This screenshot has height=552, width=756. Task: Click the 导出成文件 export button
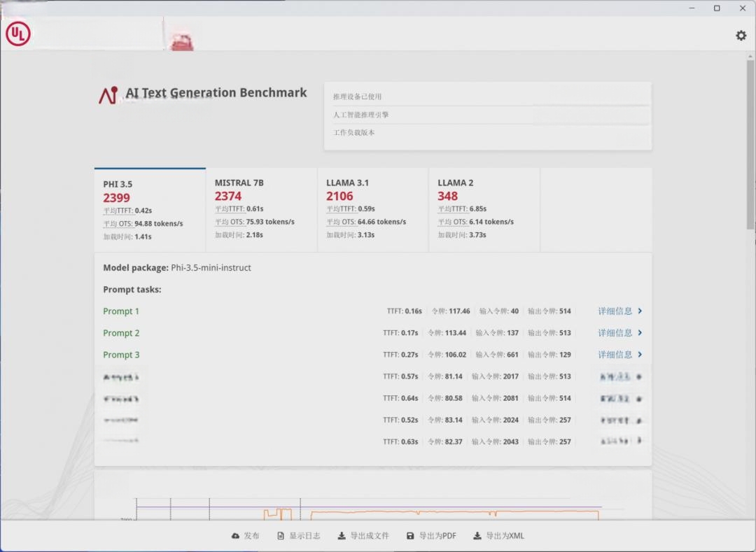click(363, 536)
